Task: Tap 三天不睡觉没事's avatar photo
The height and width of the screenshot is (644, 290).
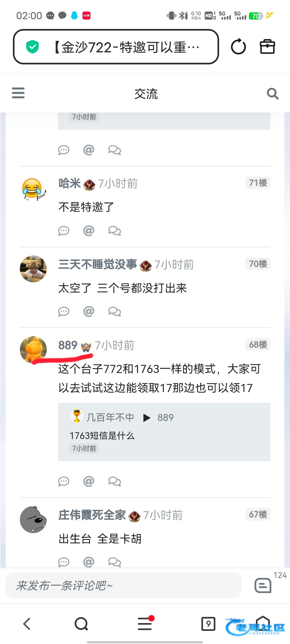Action: point(33,269)
